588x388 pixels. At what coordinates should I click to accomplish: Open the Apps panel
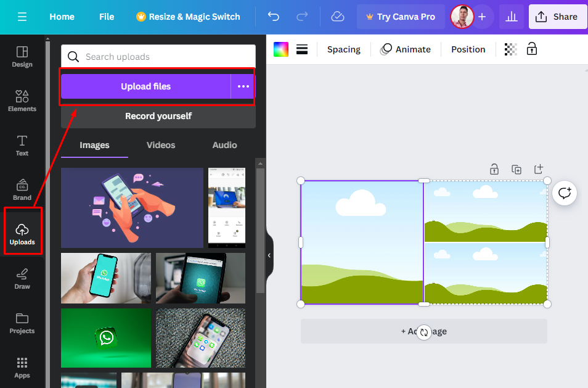tap(22, 368)
